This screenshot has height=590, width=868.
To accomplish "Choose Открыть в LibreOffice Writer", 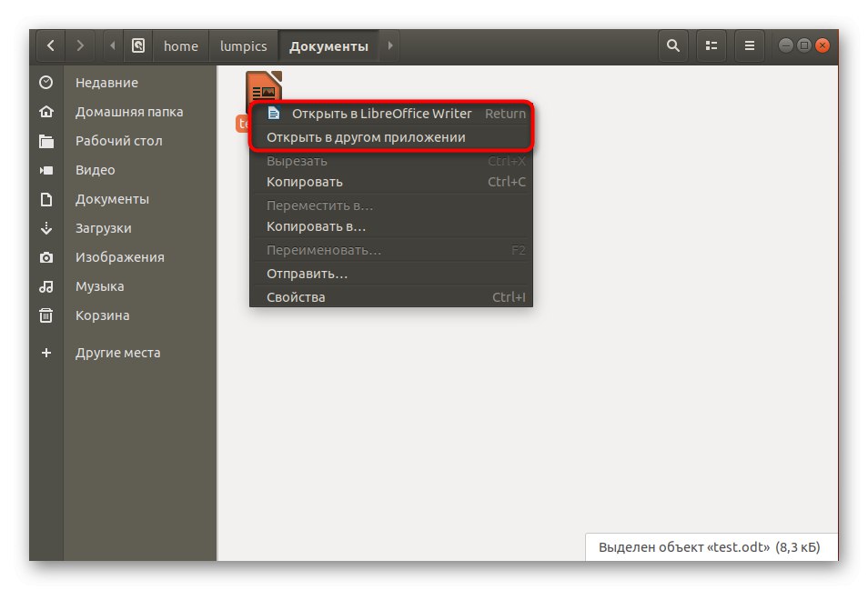I will 382,113.
